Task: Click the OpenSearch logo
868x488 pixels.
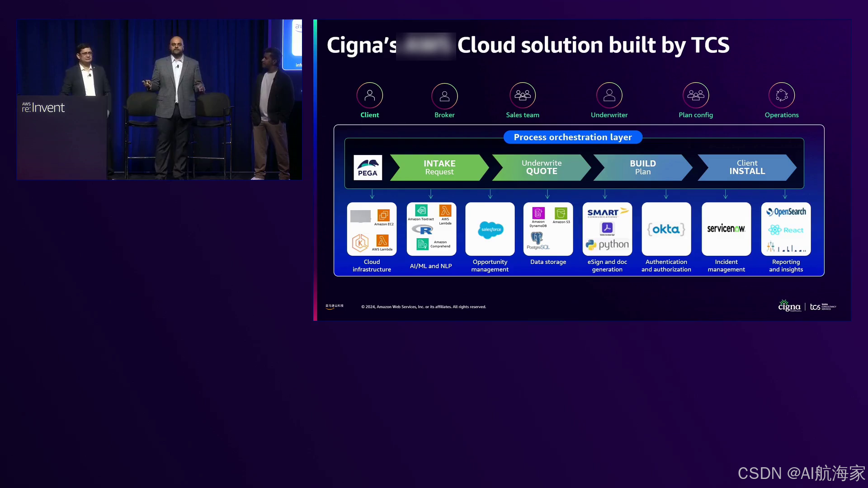Action: [786, 212]
